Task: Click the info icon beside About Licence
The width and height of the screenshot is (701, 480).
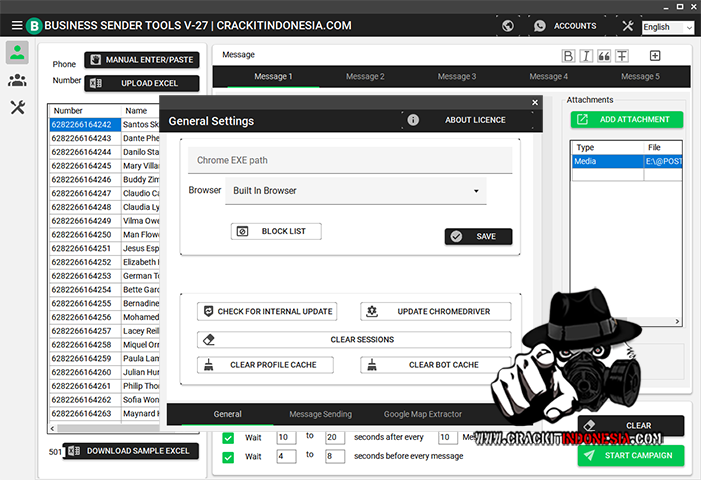Action: tap(413, 120)
